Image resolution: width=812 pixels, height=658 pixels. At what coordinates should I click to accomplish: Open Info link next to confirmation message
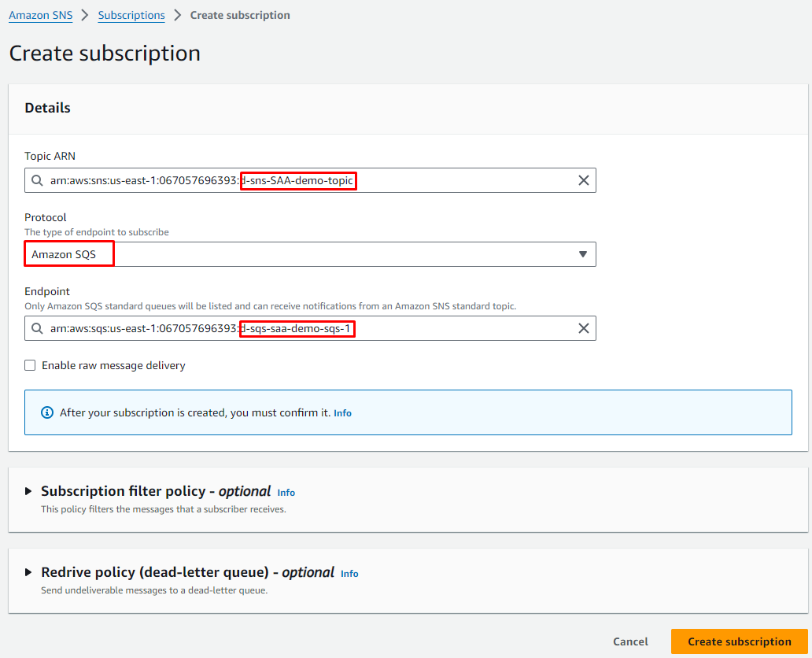pyautogui.click(x=342, y=413)
